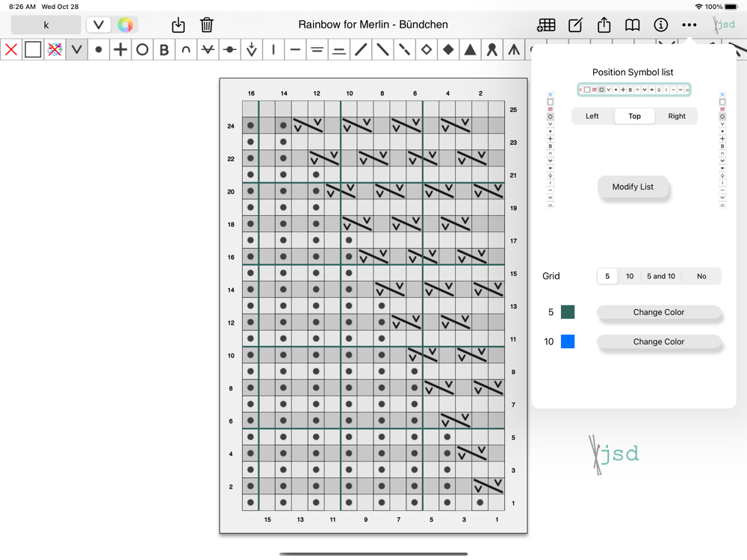
Task: Tap the grid add table icon
Action: [x=546, y=25]
